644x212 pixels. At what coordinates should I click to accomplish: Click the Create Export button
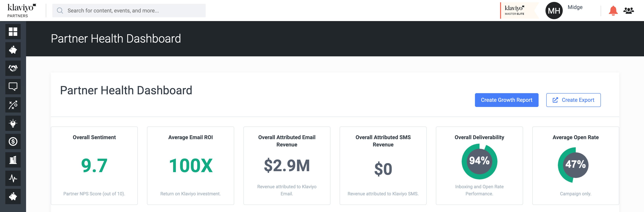(573, 100)
